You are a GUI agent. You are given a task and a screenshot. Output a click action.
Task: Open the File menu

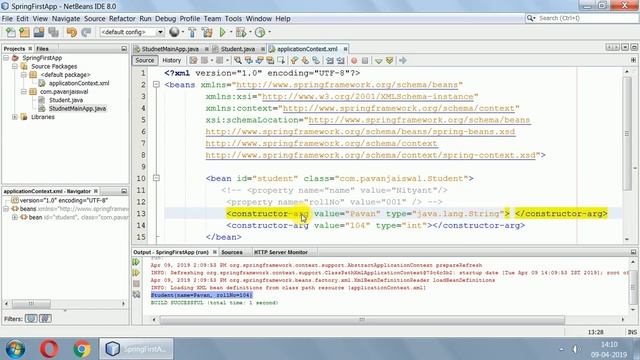(7, 19)
